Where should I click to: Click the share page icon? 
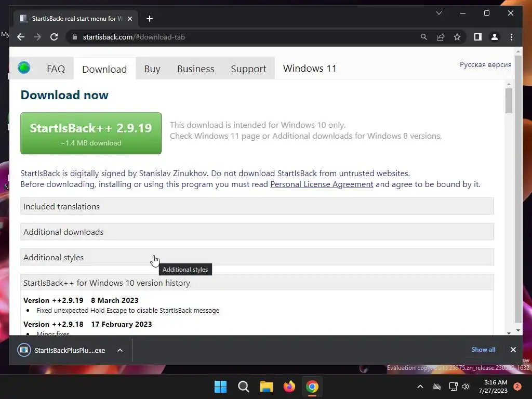click(441, 37)
